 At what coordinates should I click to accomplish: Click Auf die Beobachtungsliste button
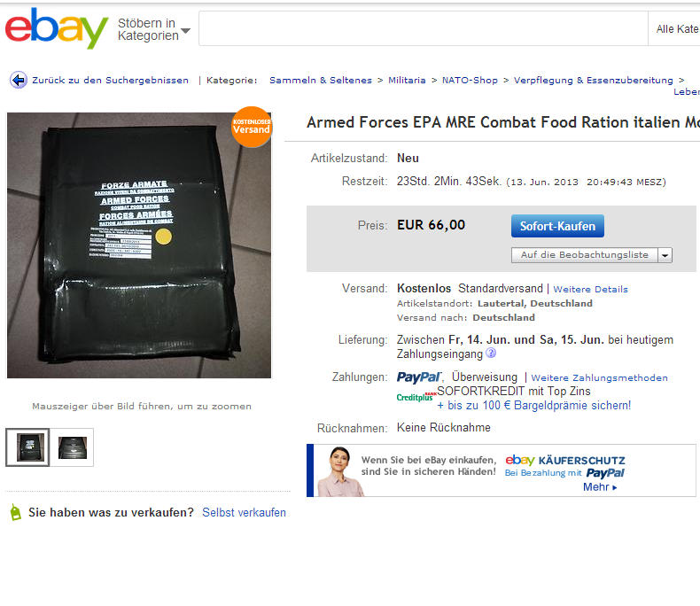pos(585,255)
